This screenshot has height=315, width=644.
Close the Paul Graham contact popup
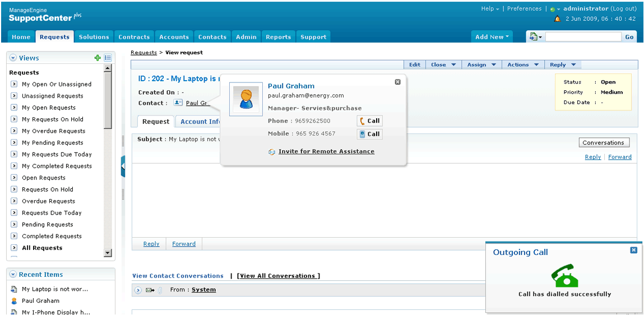click(x=397, y=82)
